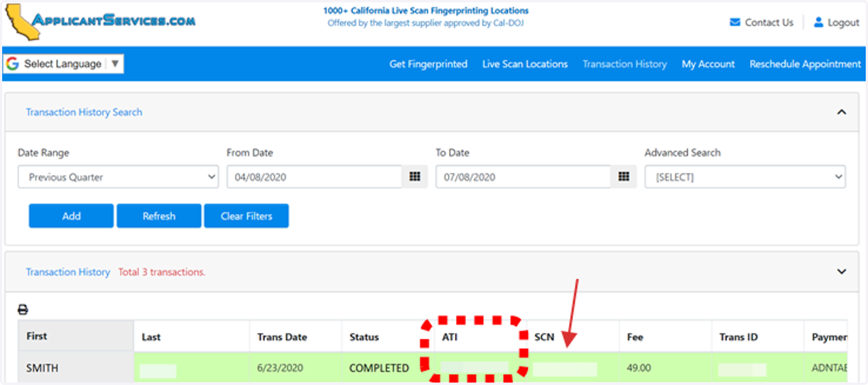Screen dimensions: 868x385
Task: Open the Date Range Previous Quarter dropdown
Action: coord(118,177)
